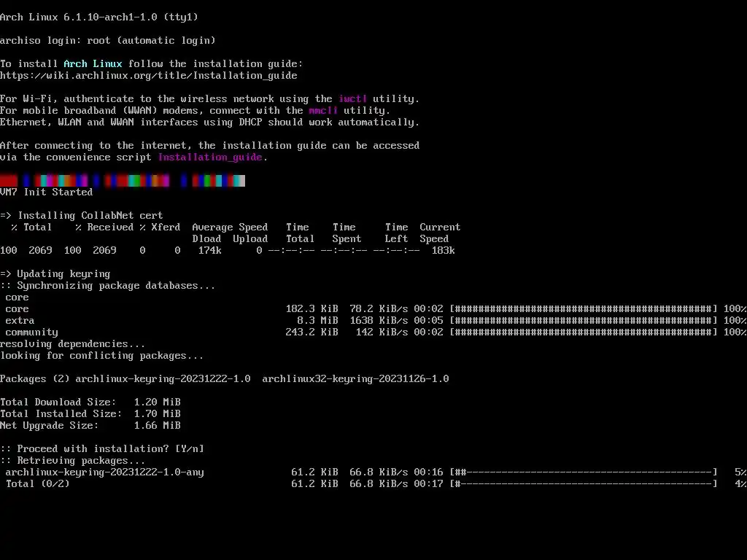Click the archlinux-keyring download progress bar
Image resolution: width=747 pixels, height=560 pixels.
tap(584, 472)
